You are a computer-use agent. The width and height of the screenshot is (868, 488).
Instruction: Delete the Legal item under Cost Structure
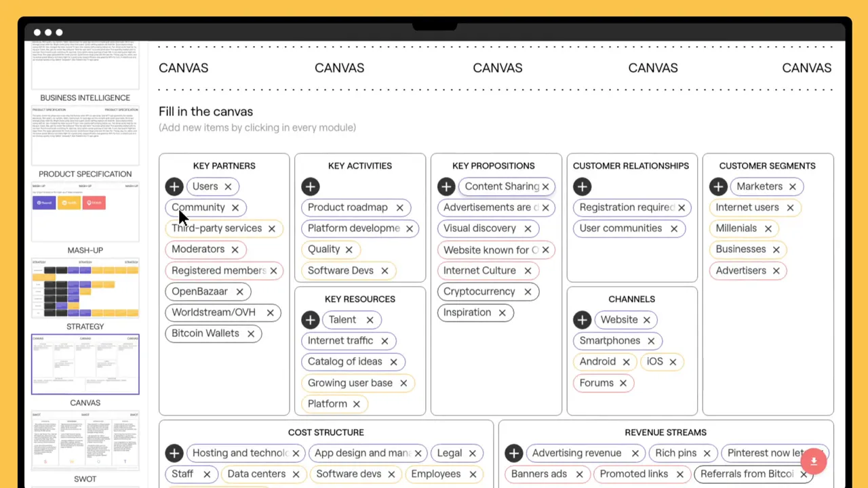pyautogui.click(x=472, y=453)
